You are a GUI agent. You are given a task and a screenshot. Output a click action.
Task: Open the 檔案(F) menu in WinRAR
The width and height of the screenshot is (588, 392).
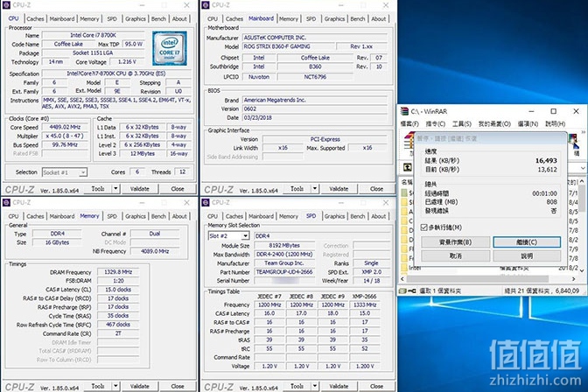pos(409,123)
